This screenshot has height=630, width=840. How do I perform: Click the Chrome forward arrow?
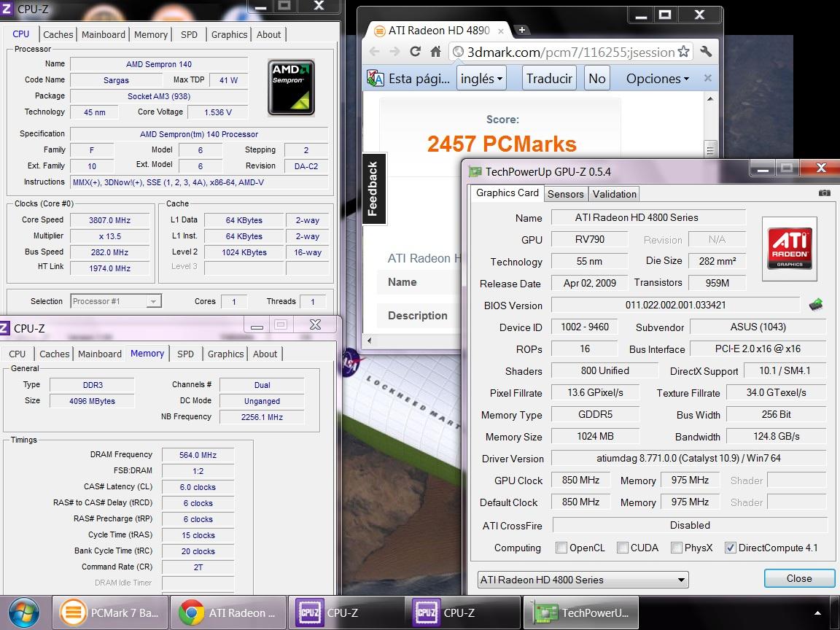pos(394,52)
